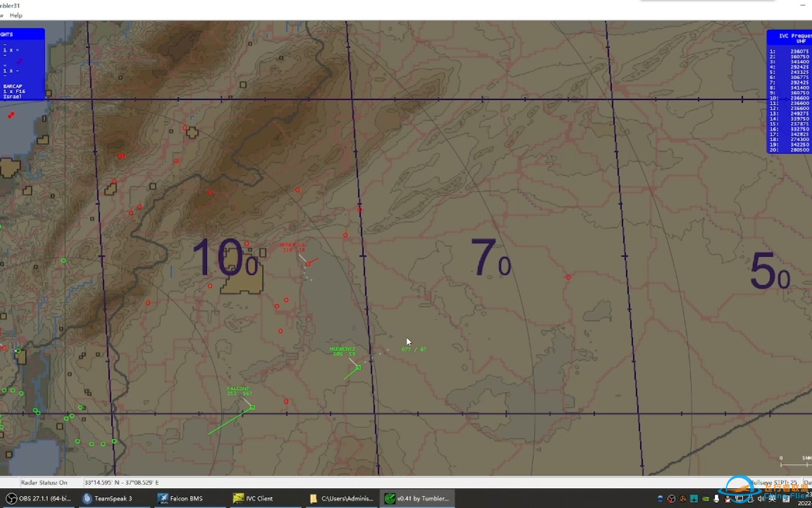Open the Help menu

pos(16,16)
